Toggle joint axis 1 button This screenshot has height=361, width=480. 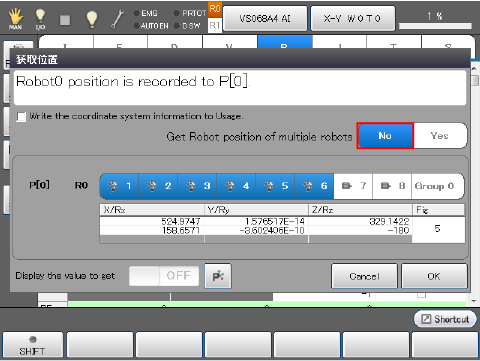click(119, 186)
